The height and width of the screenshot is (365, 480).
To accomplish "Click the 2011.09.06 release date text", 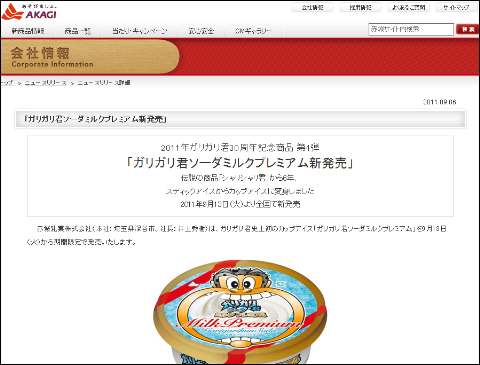I will (x=440, y=102).
